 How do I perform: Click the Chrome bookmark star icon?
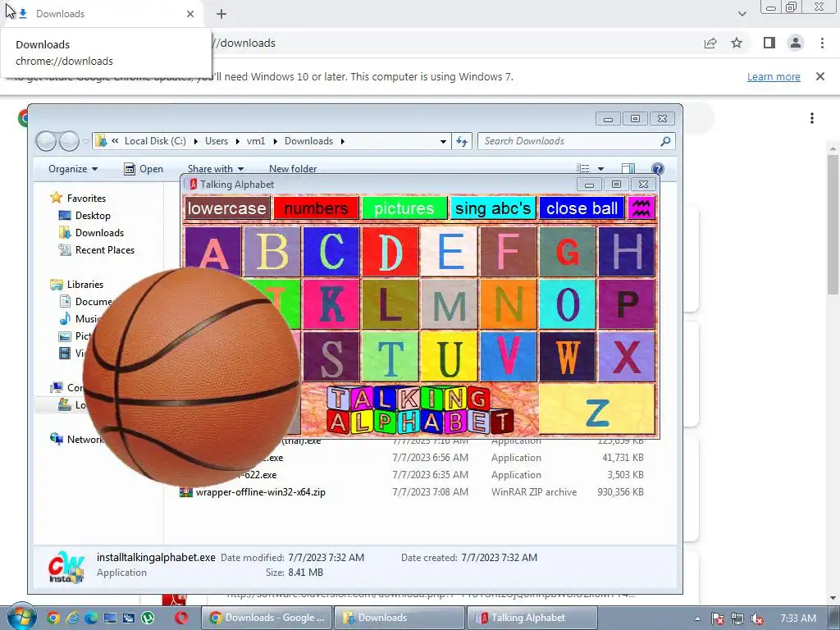pyautogui.click(x=737, y=43)
